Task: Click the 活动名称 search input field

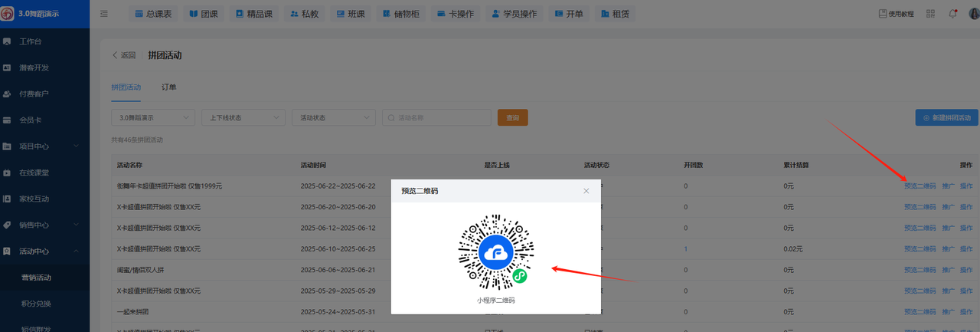Action: point(440,118)
